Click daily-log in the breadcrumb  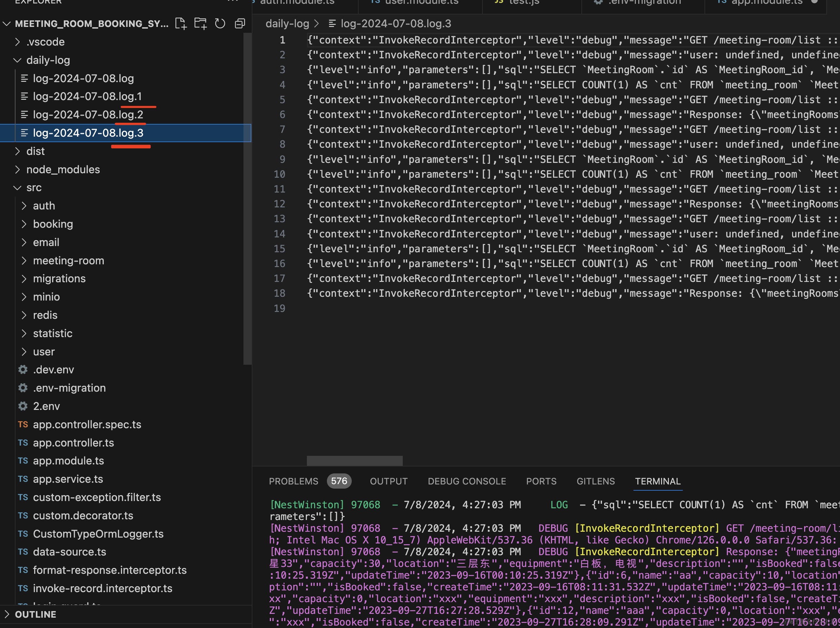point(287,23)
